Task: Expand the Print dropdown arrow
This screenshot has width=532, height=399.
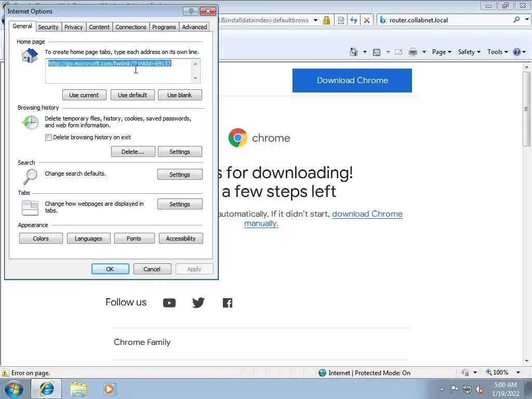Action: [424, 52]
